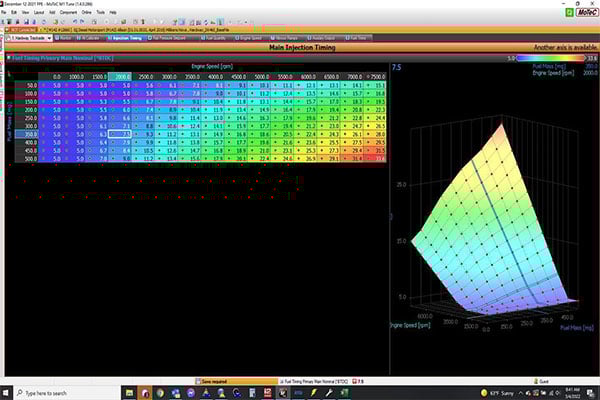
Task: Open the Windows Start menu
Action: pos(6,393)
